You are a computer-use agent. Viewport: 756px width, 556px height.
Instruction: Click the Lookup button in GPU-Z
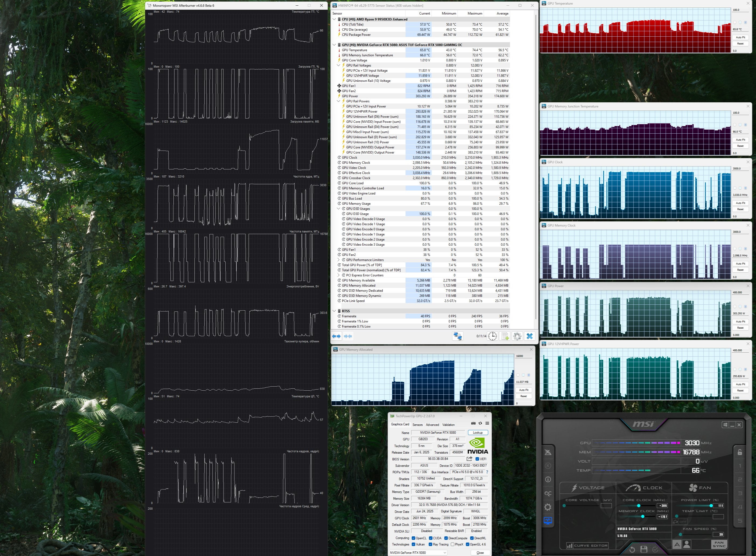[478, 432]
